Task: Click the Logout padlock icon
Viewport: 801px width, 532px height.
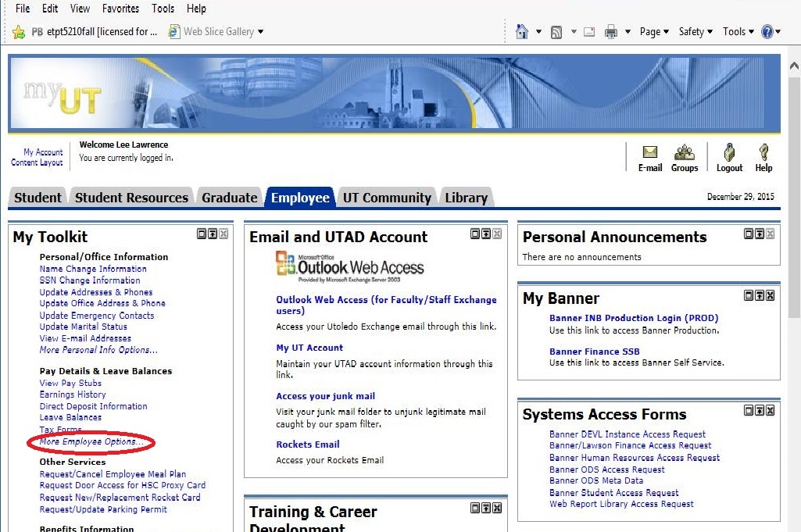Action: 729,152
